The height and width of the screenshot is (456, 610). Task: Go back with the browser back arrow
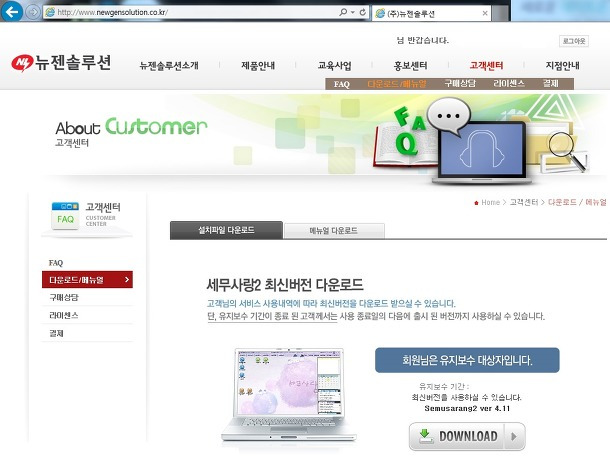point(11,12)
